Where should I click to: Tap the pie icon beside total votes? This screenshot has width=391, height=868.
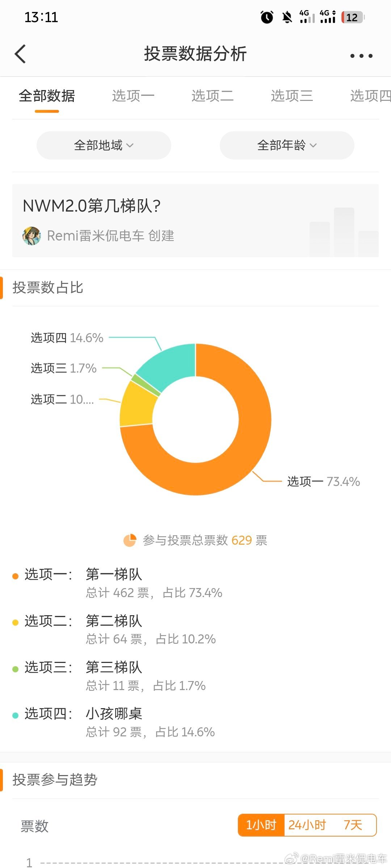coord(130,540)
